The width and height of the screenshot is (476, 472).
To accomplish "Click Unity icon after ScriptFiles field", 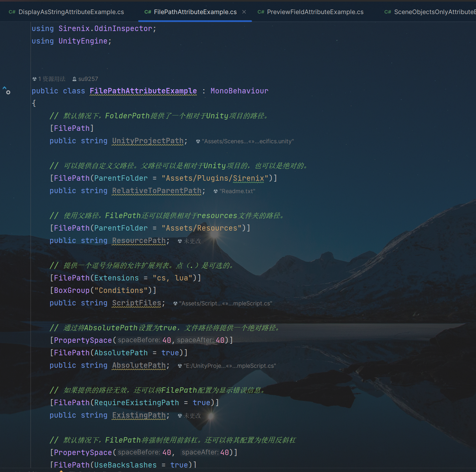I will [175, 303].
